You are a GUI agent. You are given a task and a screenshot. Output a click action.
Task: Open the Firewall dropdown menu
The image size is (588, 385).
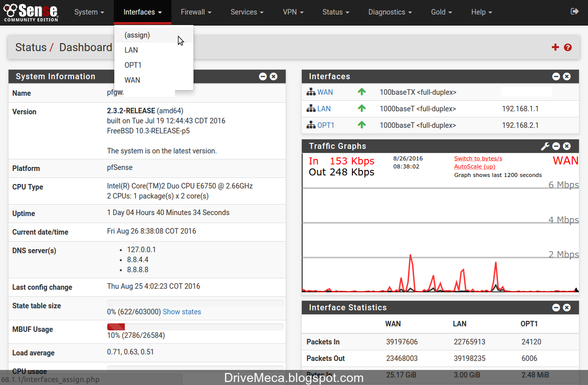tap(195, 12)
